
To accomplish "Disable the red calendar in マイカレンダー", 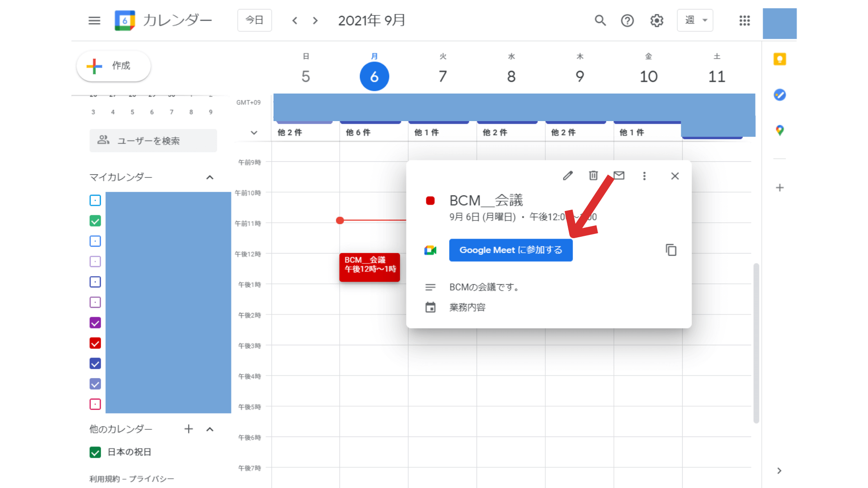I will coord(95,343).
